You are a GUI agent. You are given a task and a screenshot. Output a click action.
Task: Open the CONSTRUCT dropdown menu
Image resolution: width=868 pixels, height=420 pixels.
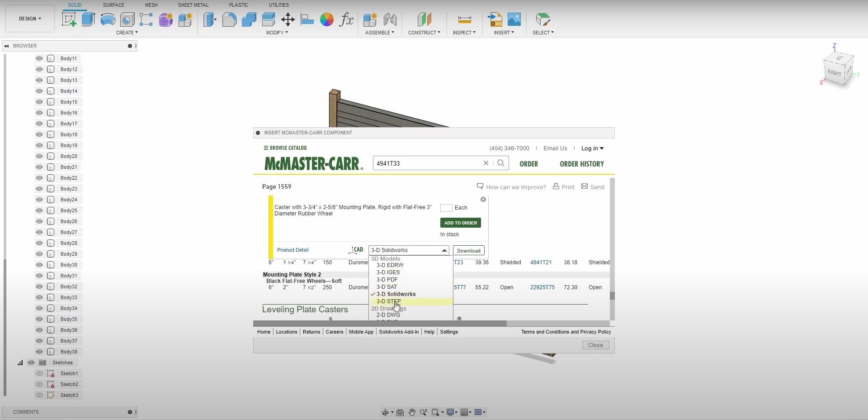(424, 33)
